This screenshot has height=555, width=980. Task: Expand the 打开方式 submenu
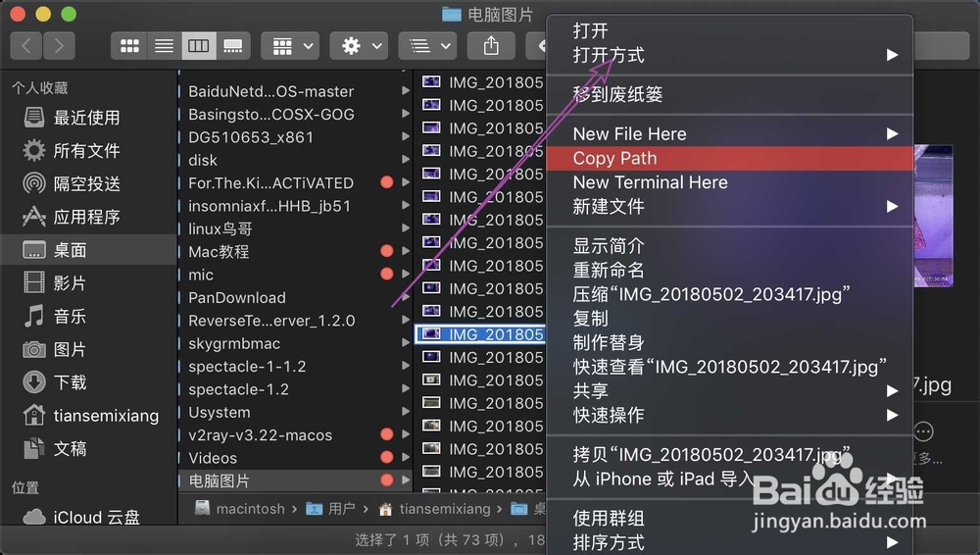[729, 55]
